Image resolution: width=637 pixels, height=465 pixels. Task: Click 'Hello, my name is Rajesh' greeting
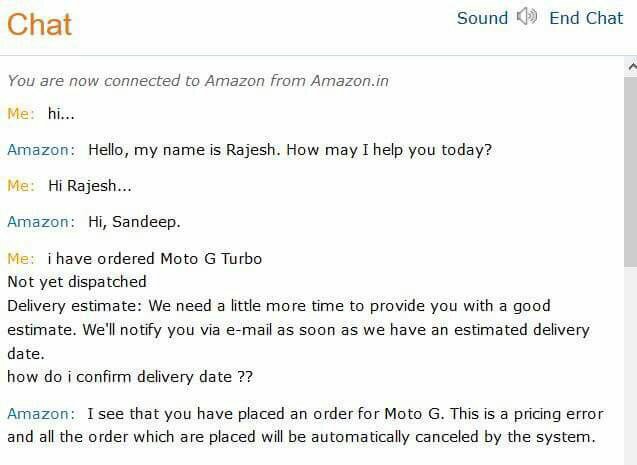(290, 150)
